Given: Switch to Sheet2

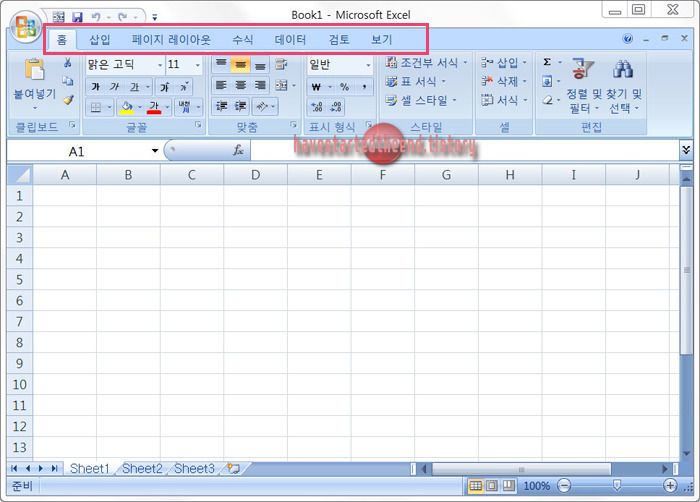Looking at the screenshot, I should (142, 469).
